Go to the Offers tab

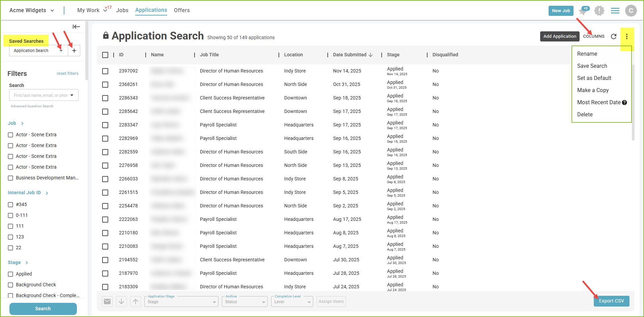point(182,10)
